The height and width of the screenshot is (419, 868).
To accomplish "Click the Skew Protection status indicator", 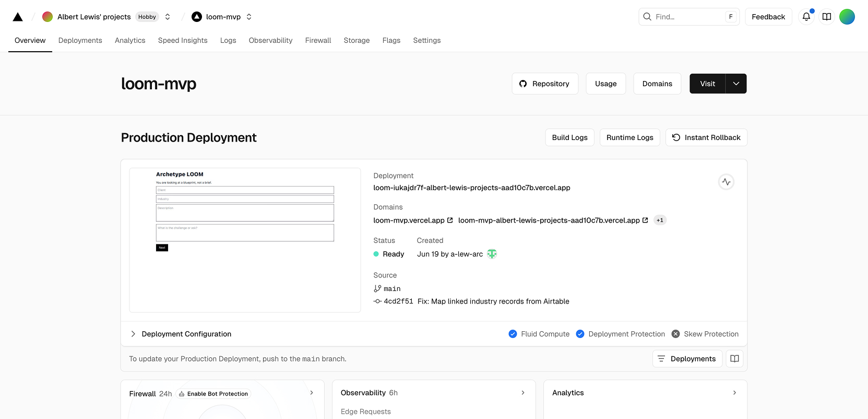I will (x=705, y=334).
